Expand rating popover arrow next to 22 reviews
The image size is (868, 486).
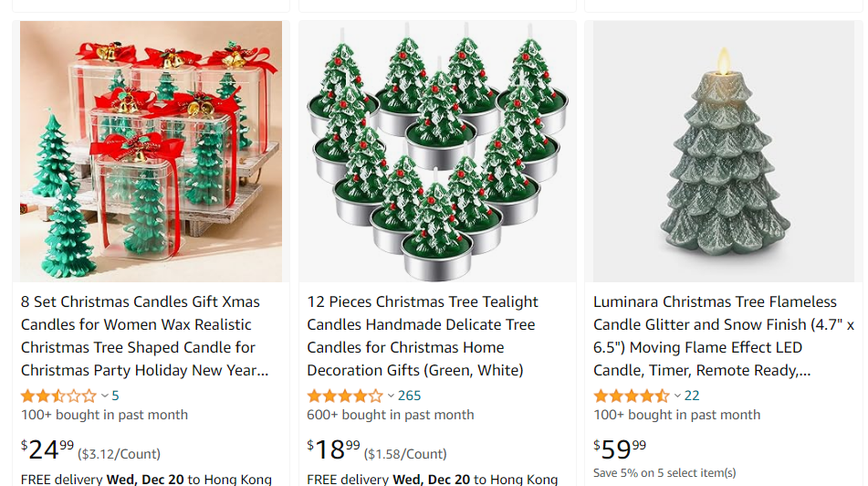click(677, 396)
